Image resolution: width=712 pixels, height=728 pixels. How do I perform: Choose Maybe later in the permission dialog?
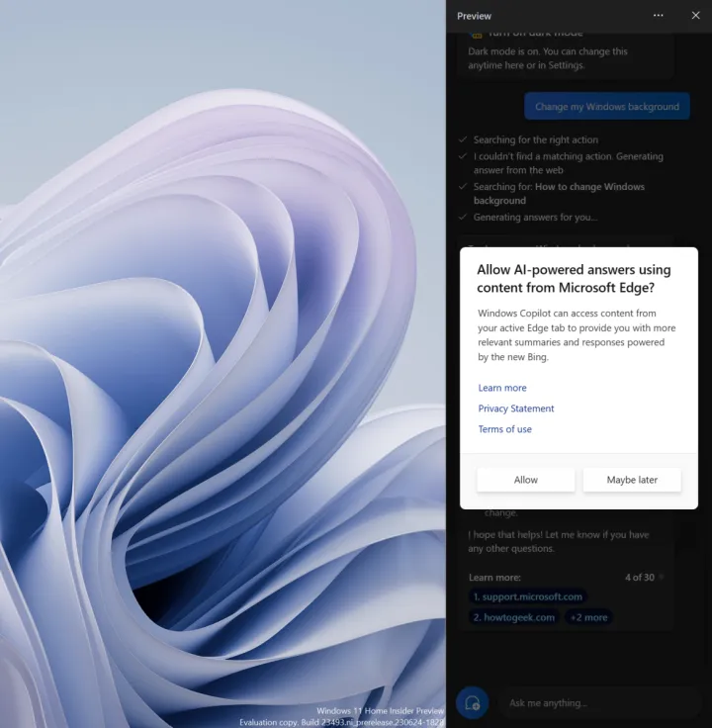click(x=632, y=480)
